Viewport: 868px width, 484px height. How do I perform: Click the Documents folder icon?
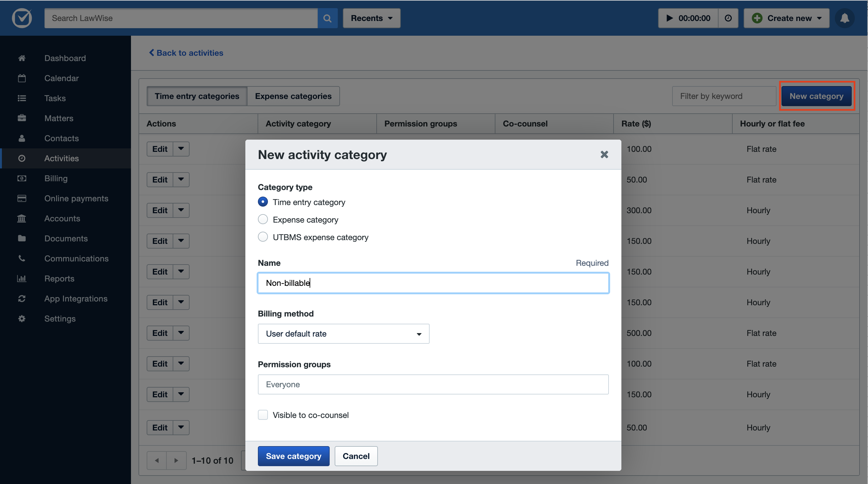tap(22, 238)
